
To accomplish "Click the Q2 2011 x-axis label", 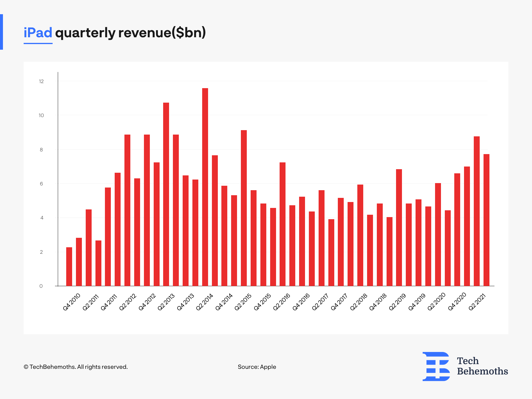I will (90, 302).
